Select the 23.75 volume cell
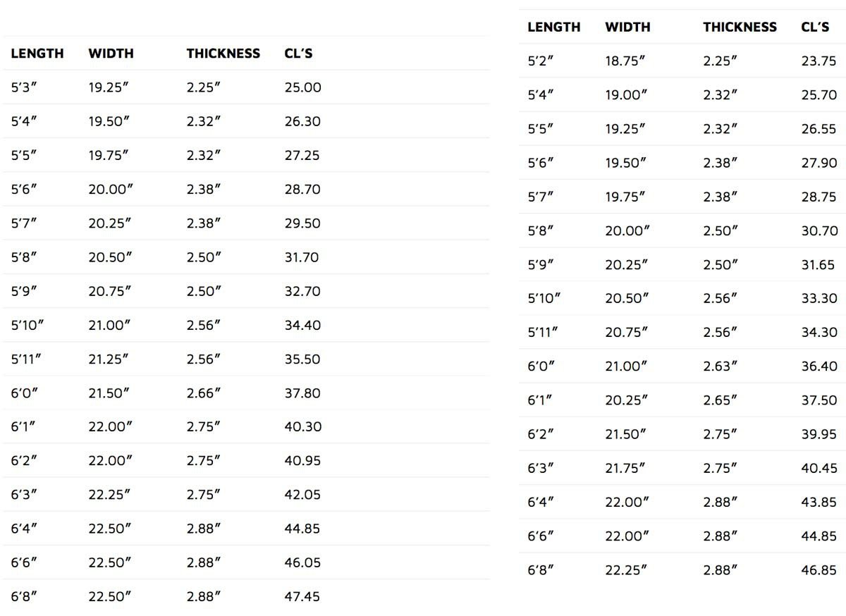The width and height of the screenshot is (846, 616). [819, 61]
